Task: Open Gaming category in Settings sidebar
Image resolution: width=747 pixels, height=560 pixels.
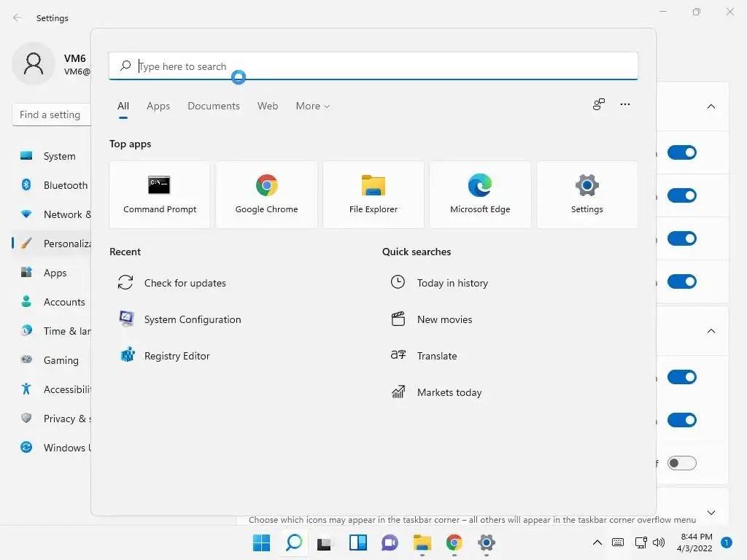Action: coord(52,360)
